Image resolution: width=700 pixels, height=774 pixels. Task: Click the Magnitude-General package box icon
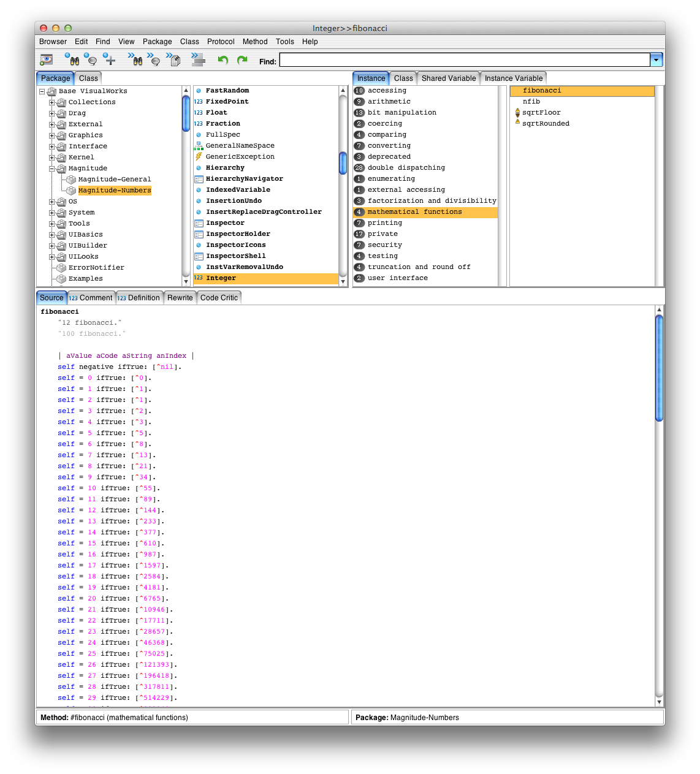click(71, 180)
